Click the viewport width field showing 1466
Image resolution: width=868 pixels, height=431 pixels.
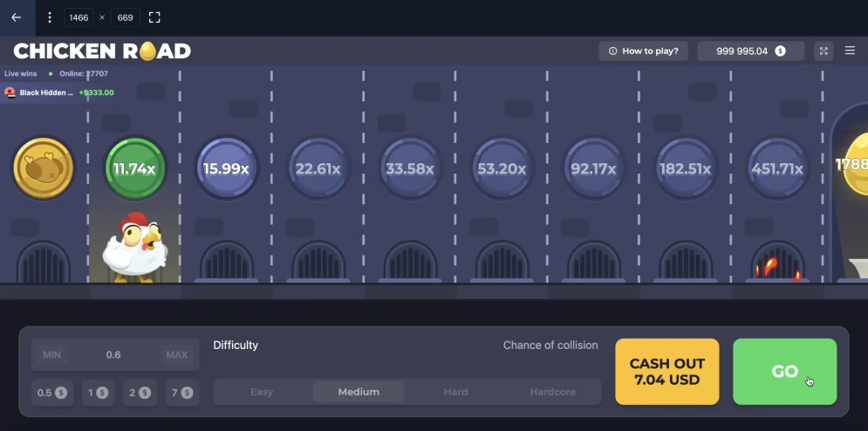(x=79, y=17)
